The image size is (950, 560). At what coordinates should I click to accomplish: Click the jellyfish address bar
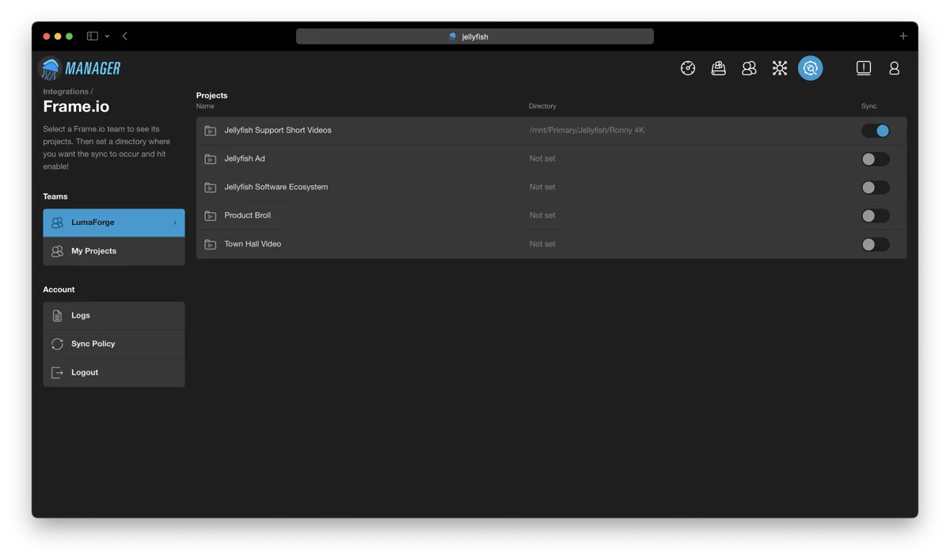point(474,36)
